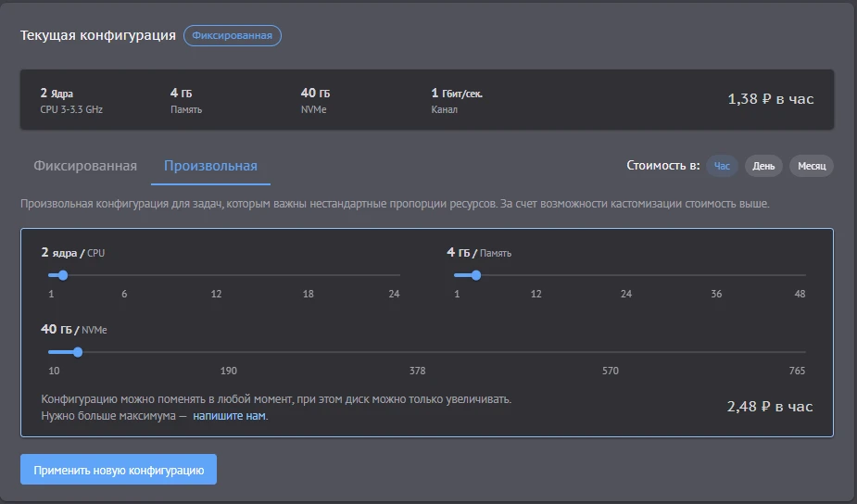
Task: Click the 40 ГБ / NVMe slider label
Action: coord(74,330)
